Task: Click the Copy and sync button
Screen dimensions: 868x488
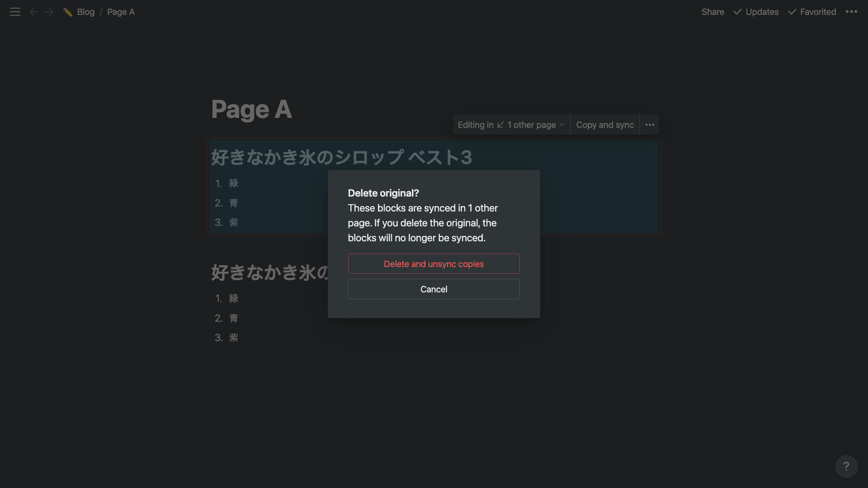Action: coord(605,125)
